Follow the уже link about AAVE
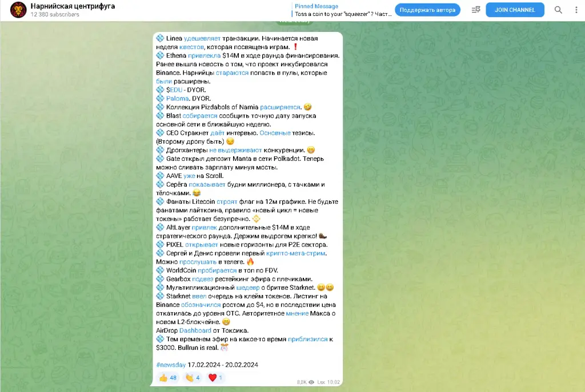 pyautogui.click(x=189, y=176)
